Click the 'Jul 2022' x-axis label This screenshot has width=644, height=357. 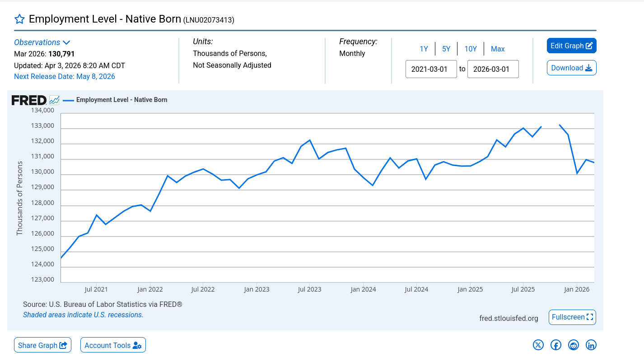203,289
